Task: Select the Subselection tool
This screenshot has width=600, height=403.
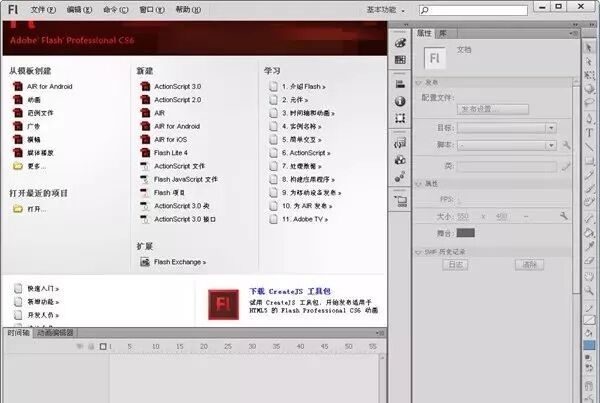Action: click(x=589, y=61)
